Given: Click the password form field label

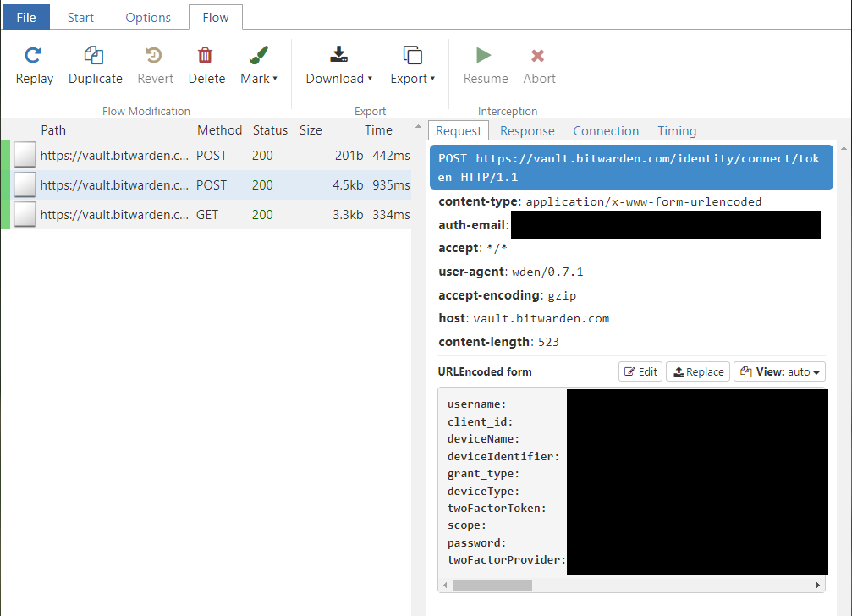Looking at the screenshot, I should coord(476,542).
